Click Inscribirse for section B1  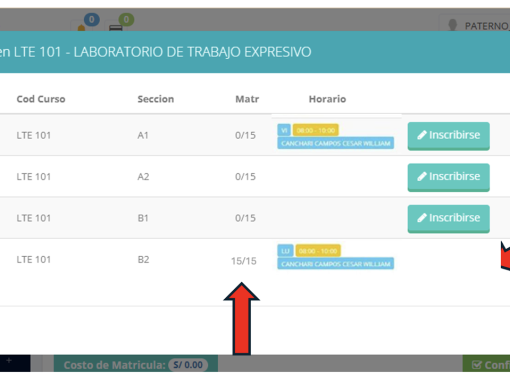point(448,218)
